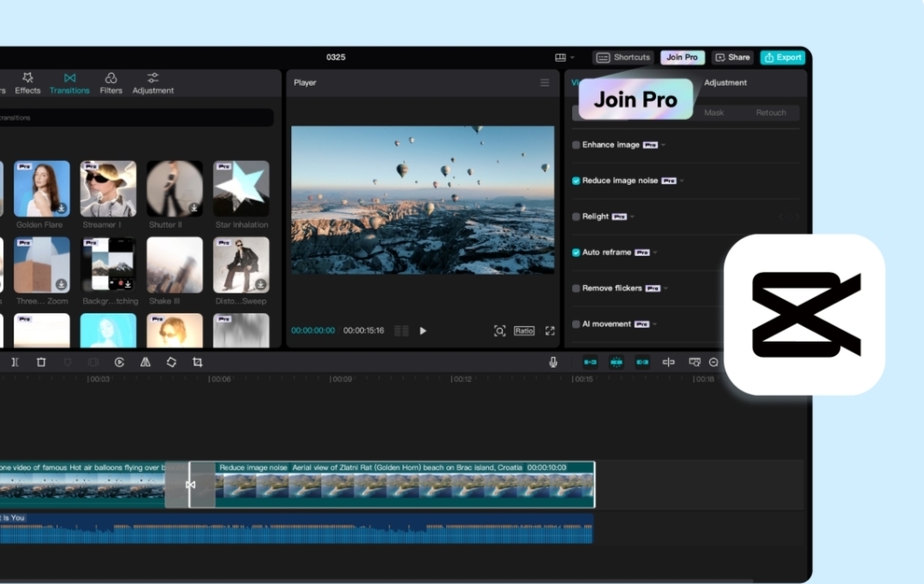Toggle the linkage icon in timeline toolbar

[x=642, y=362]
